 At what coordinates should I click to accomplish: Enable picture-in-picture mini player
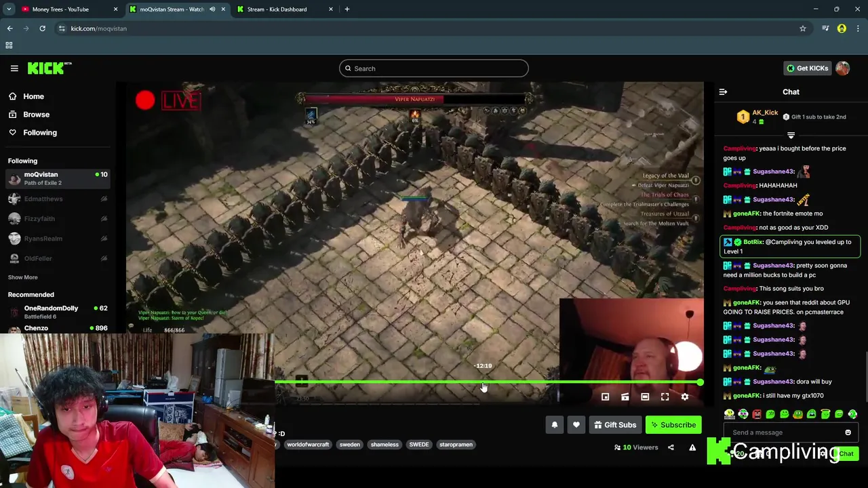[606, 397]
